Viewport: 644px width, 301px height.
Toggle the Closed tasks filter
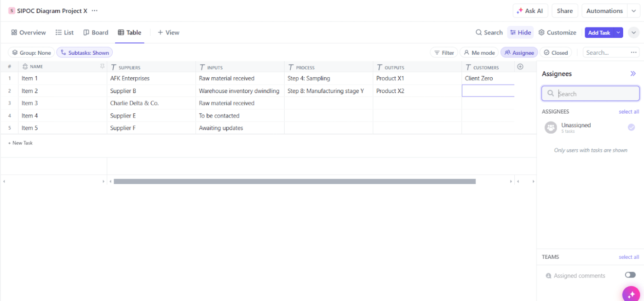pyautogui.click(x=556, y=53)
